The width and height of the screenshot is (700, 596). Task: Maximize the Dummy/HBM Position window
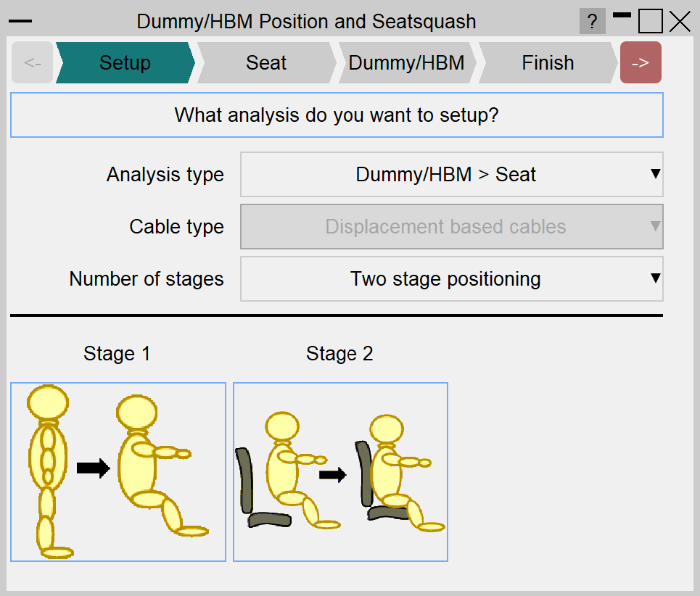coord(651,22)
